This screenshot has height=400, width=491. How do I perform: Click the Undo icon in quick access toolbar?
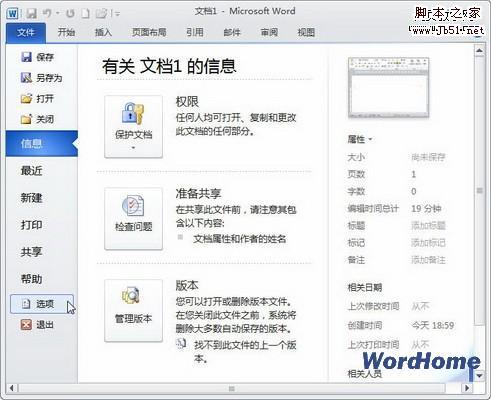(x=47, y=13)
